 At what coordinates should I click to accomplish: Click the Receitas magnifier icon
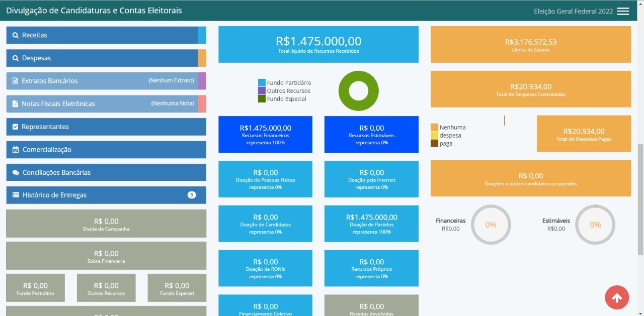click(15, 36)
